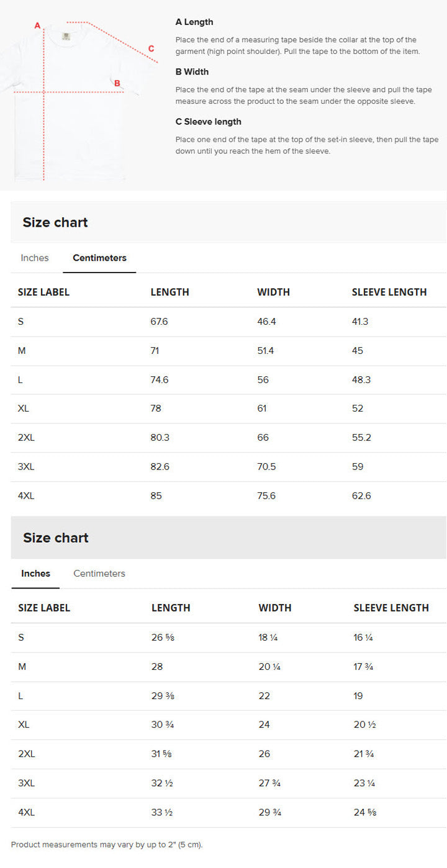The image size is (447, 868).
Task: Click the LENGTH column header in the centimeters chart
Action: coord(170,292)
